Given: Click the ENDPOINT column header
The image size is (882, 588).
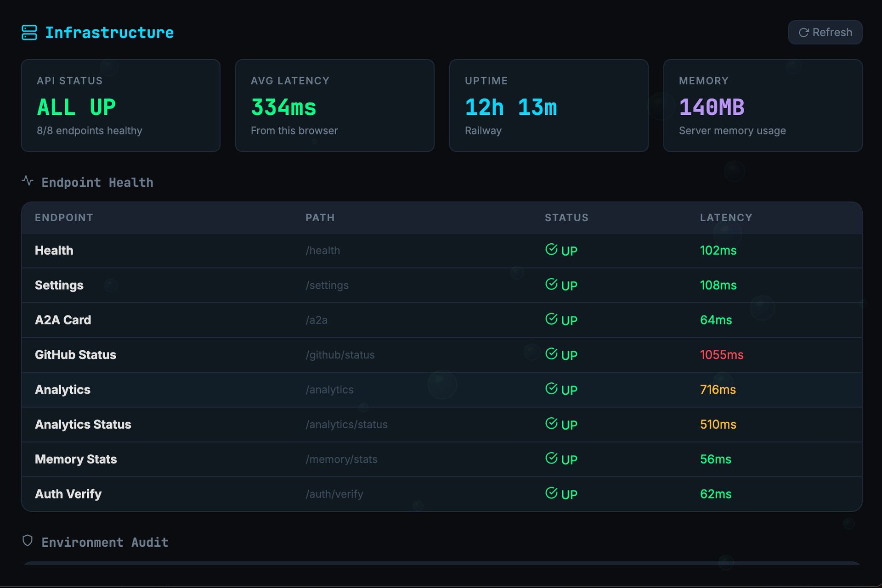Looking at the screenshot, I should 64,218.
